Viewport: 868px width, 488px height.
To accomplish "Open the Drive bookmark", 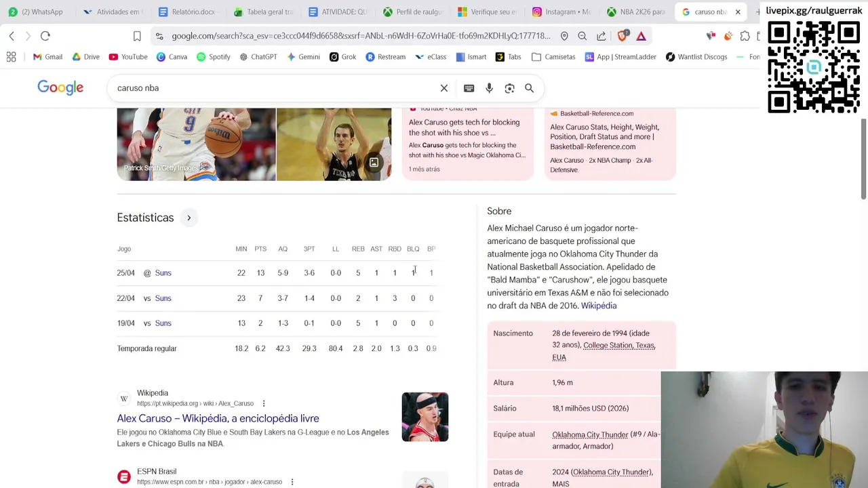I will coord(85,57).
